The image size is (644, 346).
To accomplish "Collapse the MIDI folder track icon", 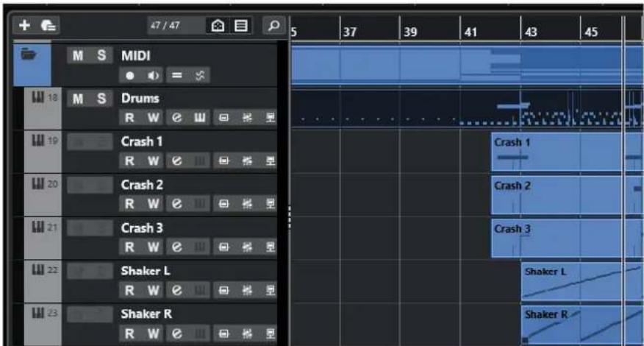I will [29, 54].
